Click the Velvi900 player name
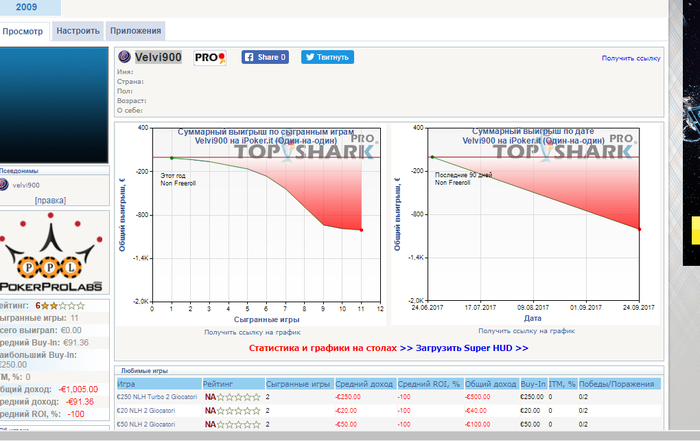This screenshot has height=441, width=700. (158, 57)
